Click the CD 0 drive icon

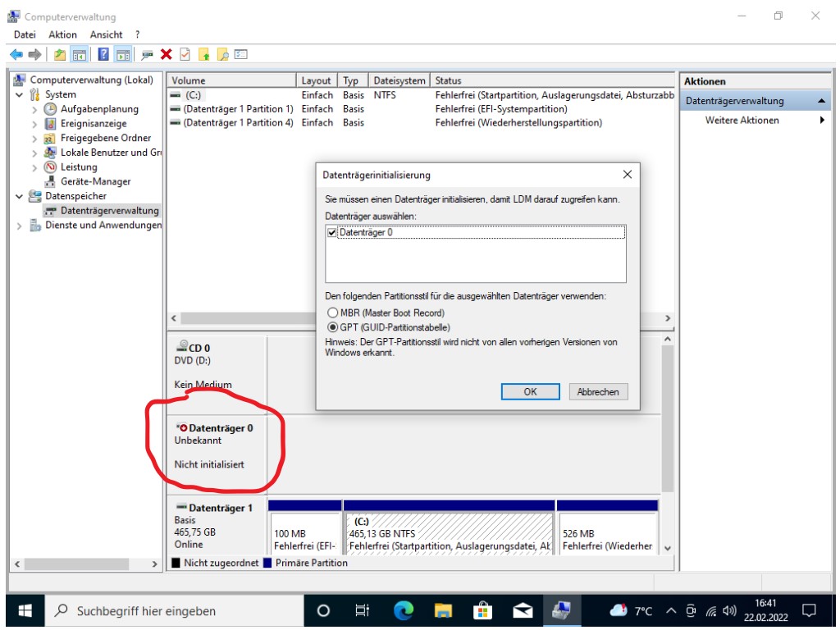pos(182,346)
